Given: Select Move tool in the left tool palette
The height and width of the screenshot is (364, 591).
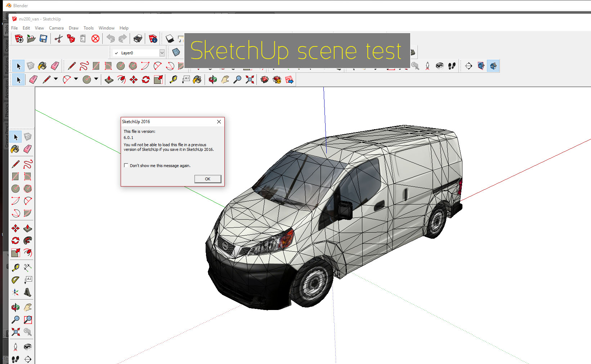Looking at the screenshot, I should (x=15, y=228).
